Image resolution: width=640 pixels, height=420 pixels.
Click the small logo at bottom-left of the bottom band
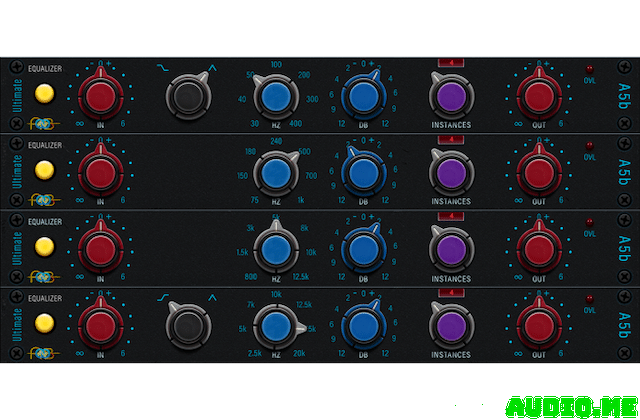coord(45,351)
